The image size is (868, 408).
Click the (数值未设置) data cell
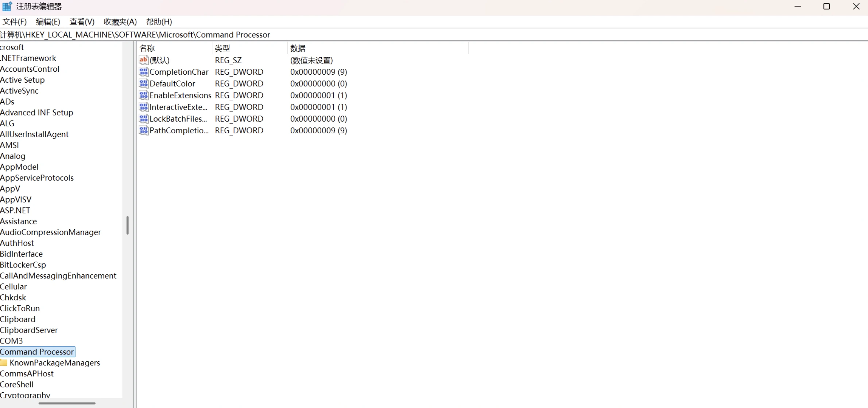click(x=311, y=60)
